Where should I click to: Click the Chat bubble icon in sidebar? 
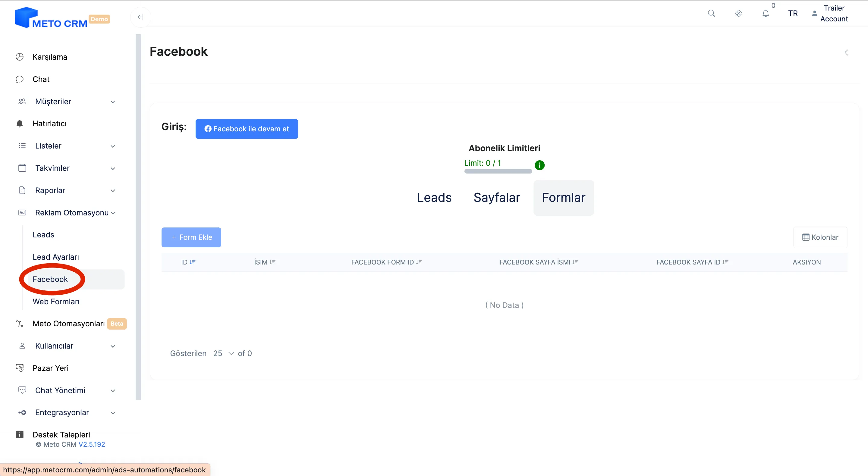click(20, 79)
